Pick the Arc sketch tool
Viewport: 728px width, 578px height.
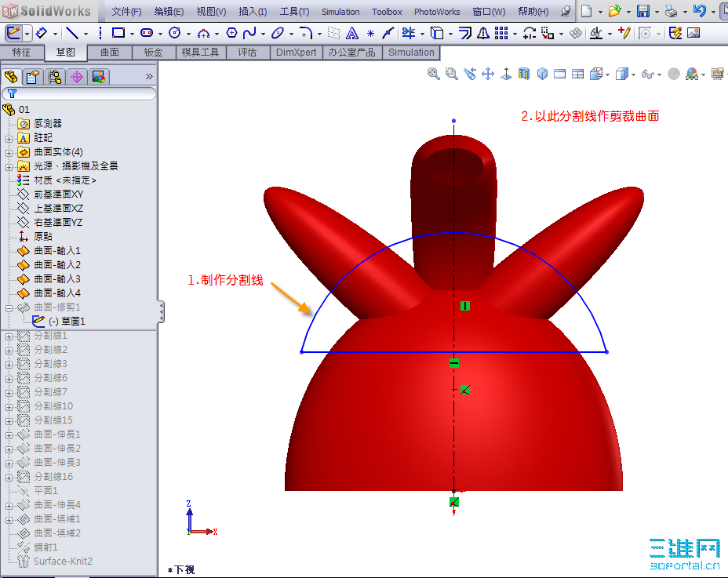203,33
